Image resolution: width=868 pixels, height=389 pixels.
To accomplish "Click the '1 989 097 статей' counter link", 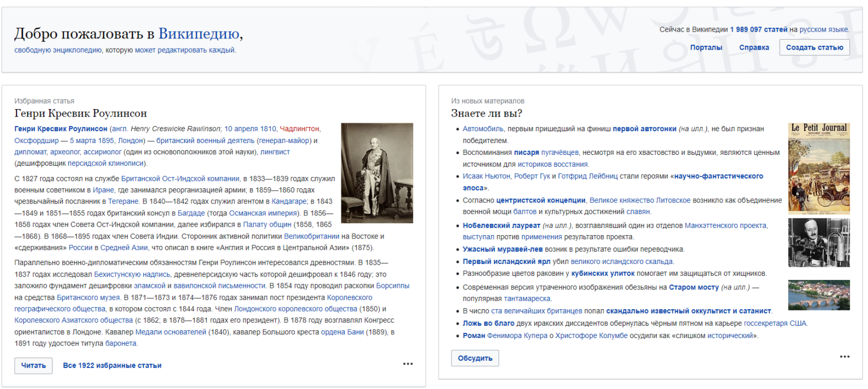I will (x=758, y=29).
